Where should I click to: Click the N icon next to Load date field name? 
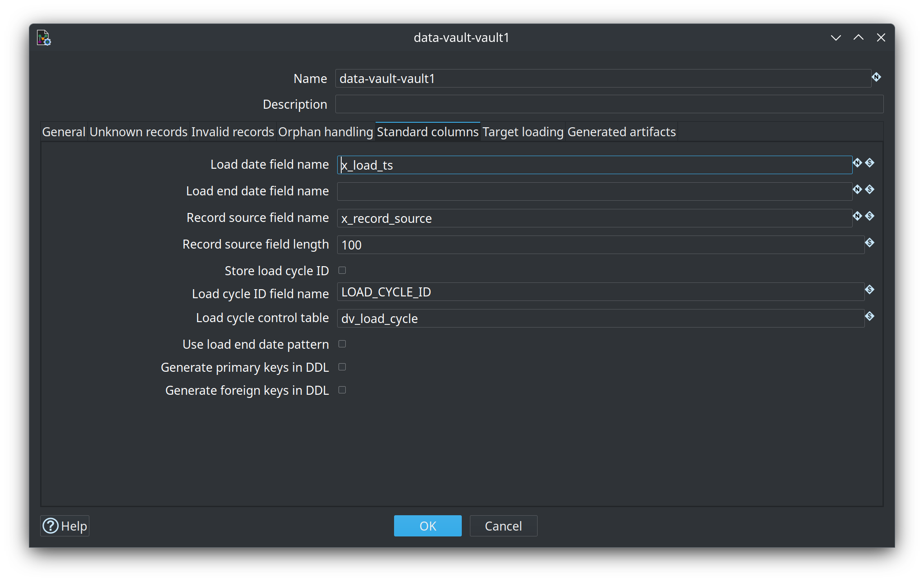click(857, 163)
